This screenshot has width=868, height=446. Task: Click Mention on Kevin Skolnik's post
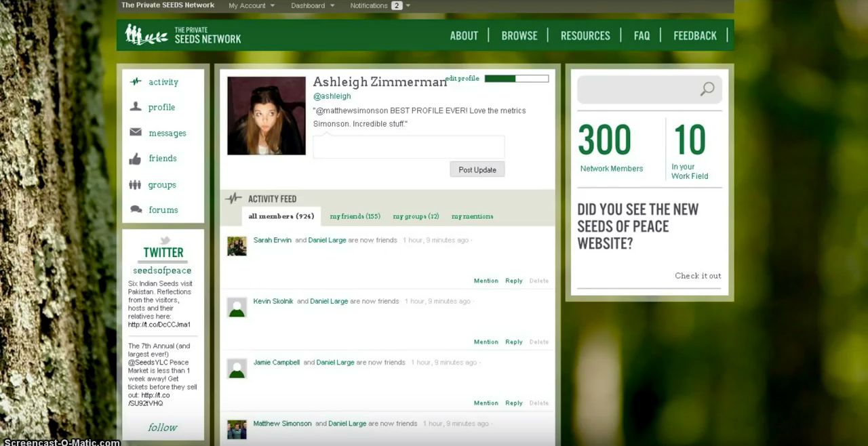pyautogui.click(x=486, y=342)
